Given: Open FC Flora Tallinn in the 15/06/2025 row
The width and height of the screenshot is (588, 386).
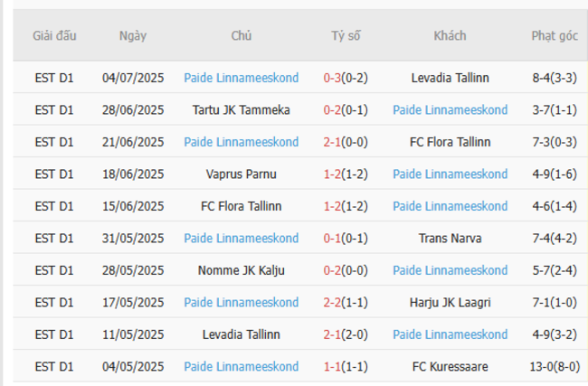Looking at the screenshot, I should pyautogui.click(x=242, y=206).
